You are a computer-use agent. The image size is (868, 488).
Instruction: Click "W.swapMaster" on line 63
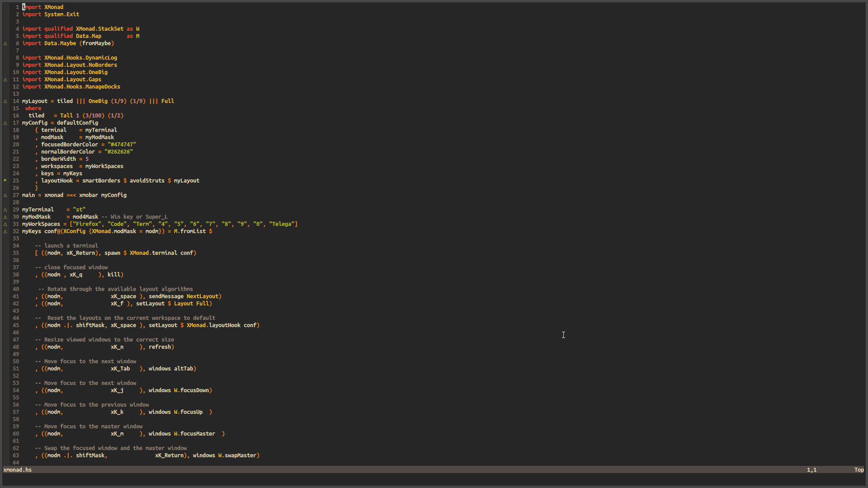238,455
